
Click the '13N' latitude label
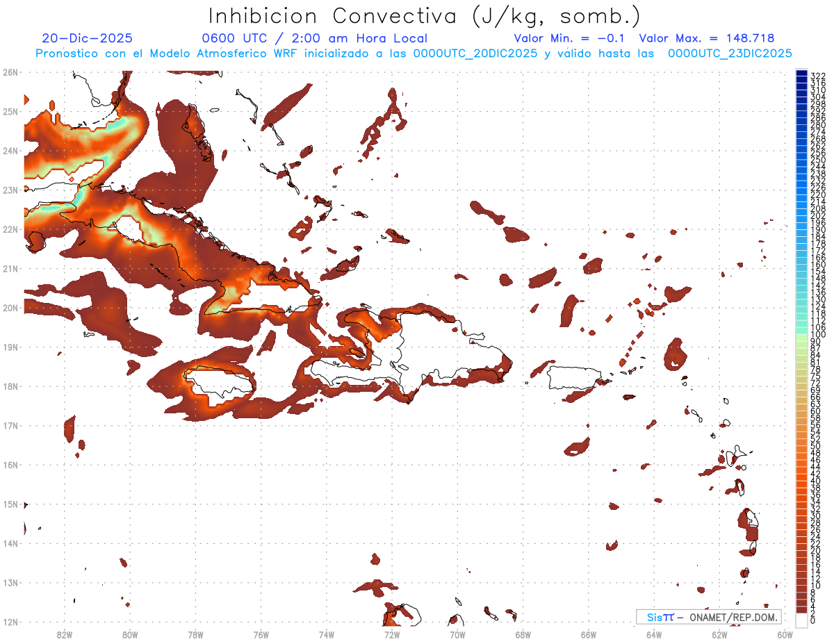pos(10,582)
